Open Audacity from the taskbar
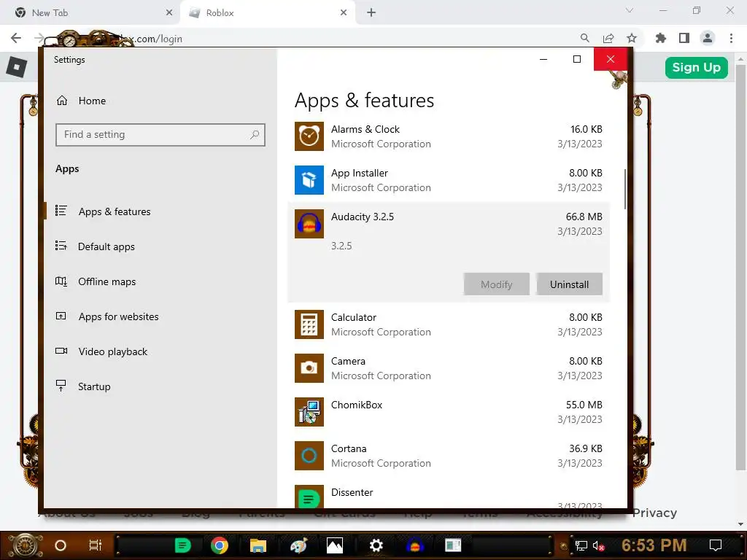Screen dimensions: 747x560 tap(415, 545)
